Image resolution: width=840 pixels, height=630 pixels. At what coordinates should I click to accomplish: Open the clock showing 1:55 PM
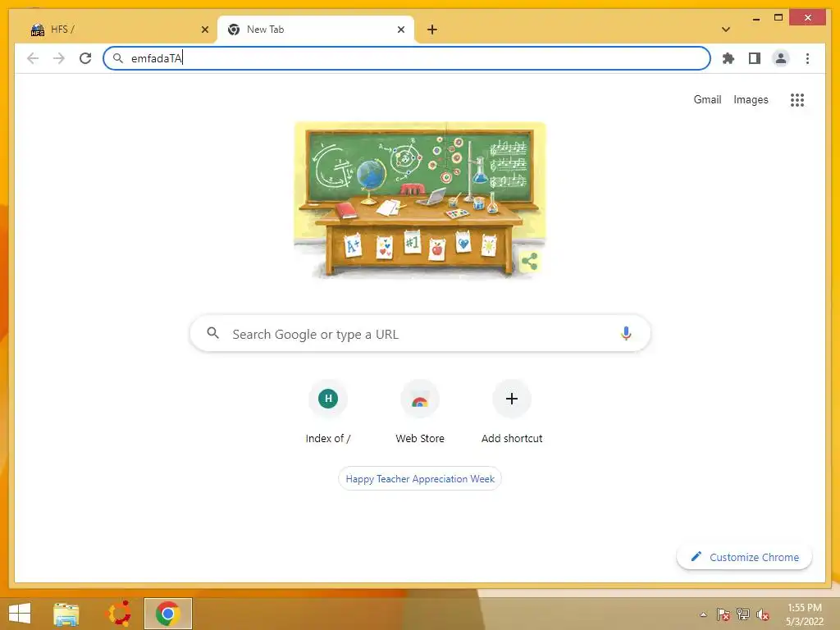[x=804, y=614]
